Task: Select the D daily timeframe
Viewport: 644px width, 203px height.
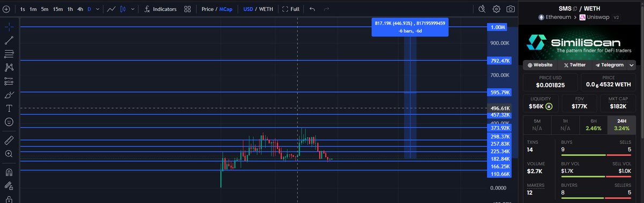Action: (x=89, y=9)
